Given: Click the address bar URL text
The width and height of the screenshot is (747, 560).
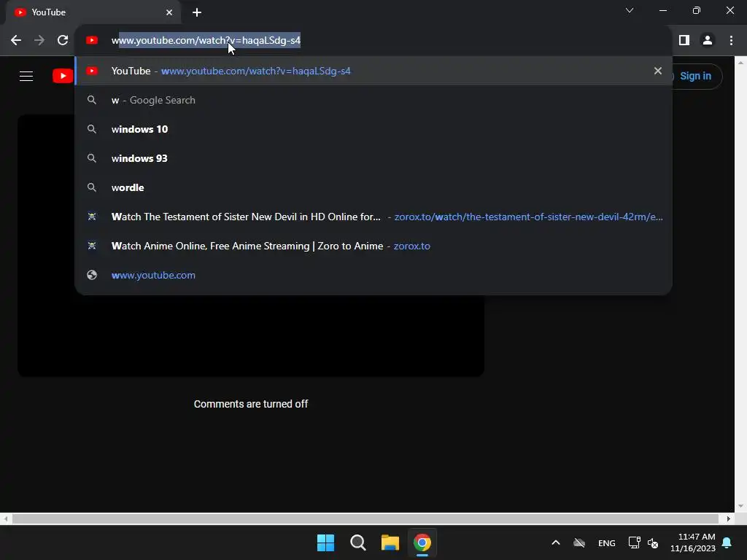Looking at the screenshot, I should coord(206,41).
